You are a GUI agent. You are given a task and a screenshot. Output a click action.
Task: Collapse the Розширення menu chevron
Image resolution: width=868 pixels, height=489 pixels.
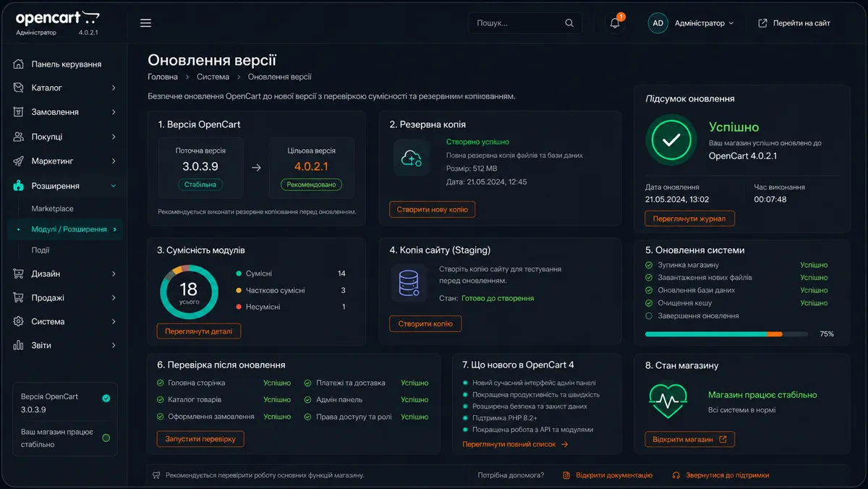coord(114,186)
